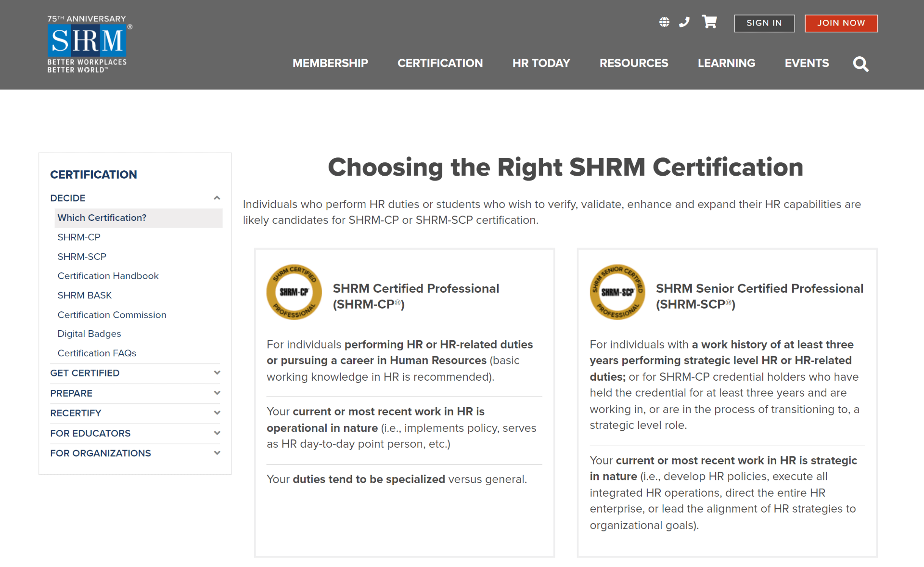Click the RECERTIFY sidebar heading

[76, 413]
